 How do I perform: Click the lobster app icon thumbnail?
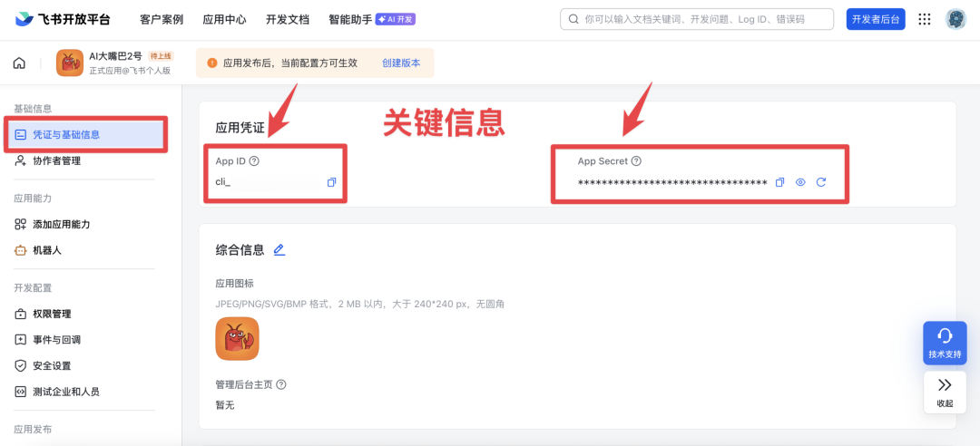237,338
